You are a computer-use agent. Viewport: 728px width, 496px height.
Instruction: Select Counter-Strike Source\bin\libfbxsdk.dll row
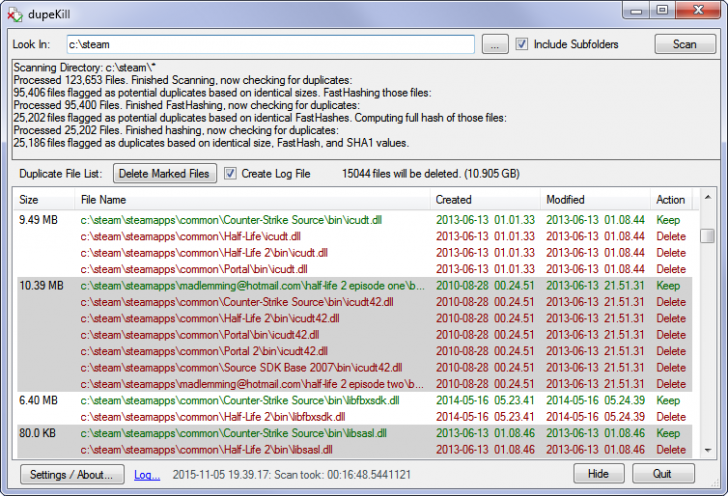point(355,400)
